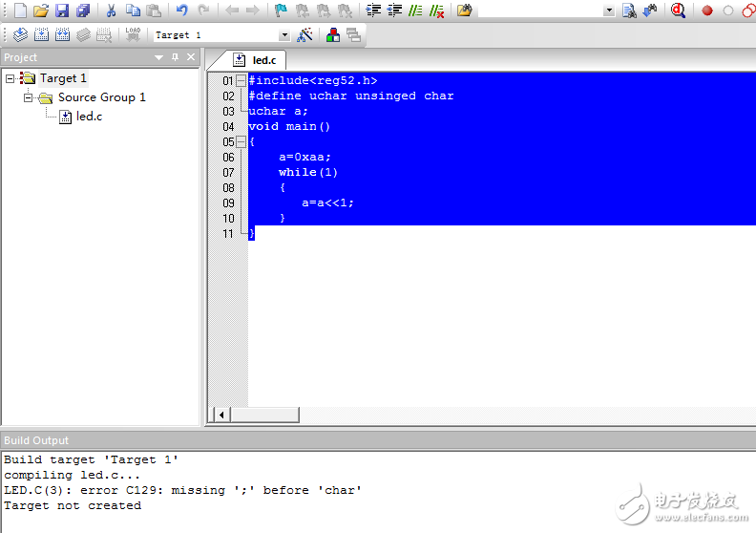756x533 pixels.
Task: Open the Target 1 selection dropdown
Action: coord(284,35)
